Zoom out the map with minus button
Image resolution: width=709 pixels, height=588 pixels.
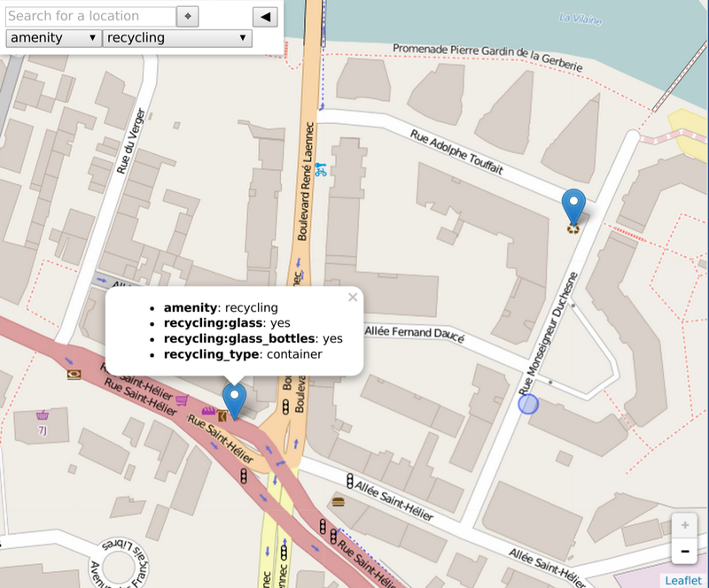tap(684, 551)
